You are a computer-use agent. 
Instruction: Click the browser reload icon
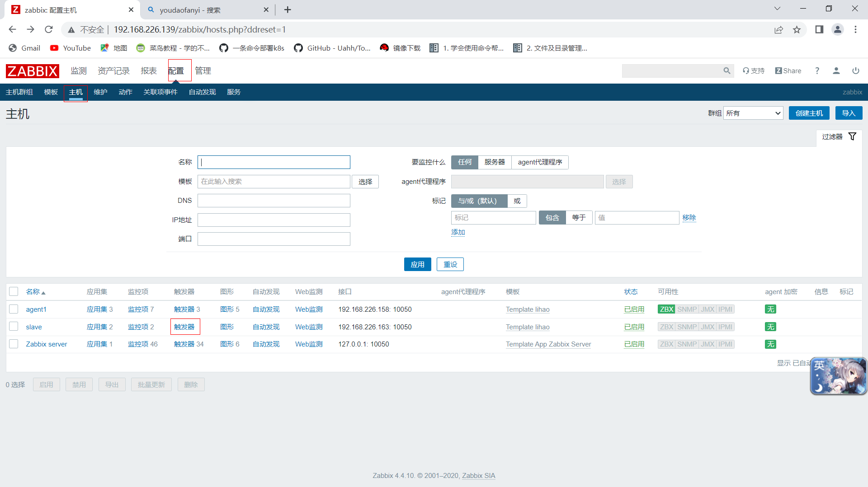[49, 29]
